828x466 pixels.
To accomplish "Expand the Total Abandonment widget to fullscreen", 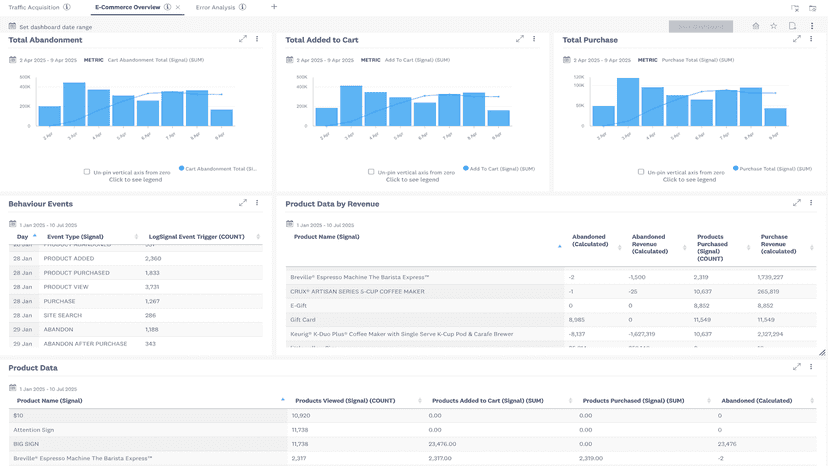I will [243, 39].
